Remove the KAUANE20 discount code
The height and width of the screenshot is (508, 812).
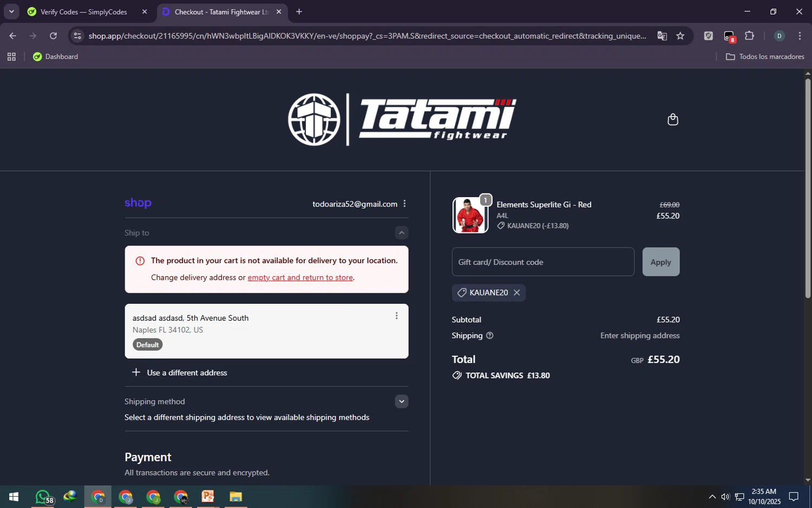[x=516, y=292]
